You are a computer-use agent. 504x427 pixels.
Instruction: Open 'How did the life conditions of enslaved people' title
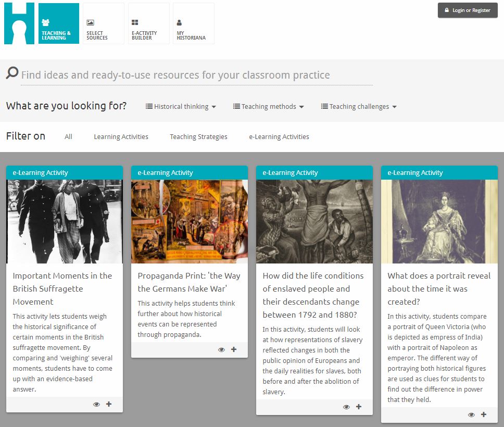[313, 295]
